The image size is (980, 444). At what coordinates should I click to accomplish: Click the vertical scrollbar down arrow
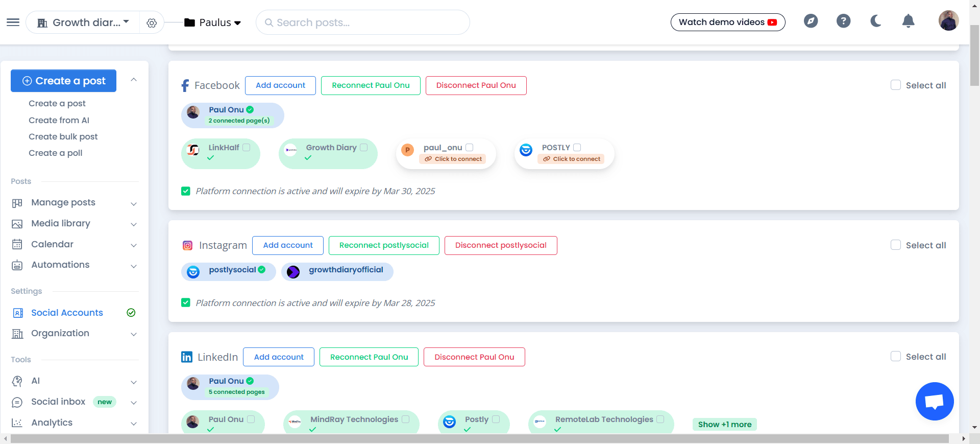click(x=974, y=427)
